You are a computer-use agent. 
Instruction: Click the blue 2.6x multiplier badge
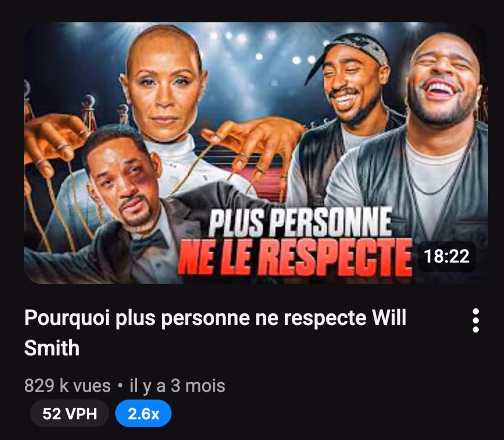[x=143, y=414]
